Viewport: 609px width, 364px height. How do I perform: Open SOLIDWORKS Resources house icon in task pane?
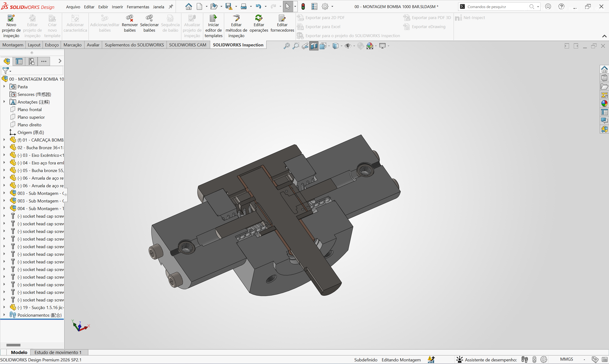pos(604,69)
